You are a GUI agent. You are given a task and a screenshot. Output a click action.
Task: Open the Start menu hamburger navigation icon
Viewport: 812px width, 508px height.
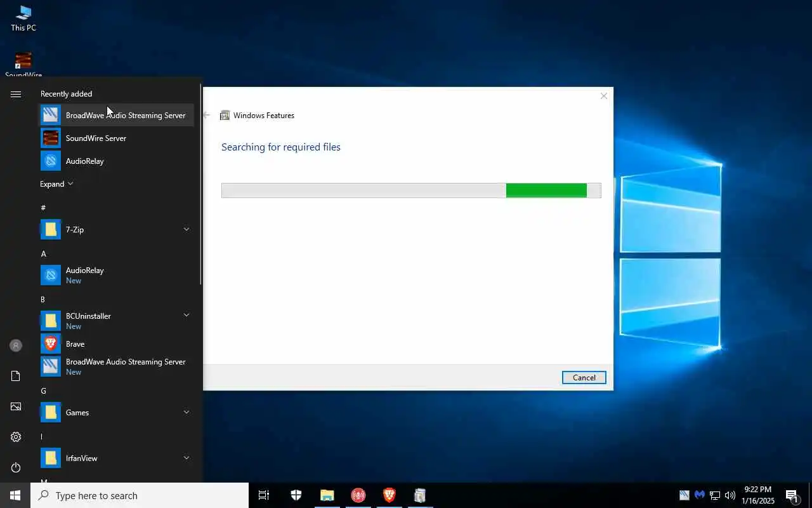coord(16,95)
